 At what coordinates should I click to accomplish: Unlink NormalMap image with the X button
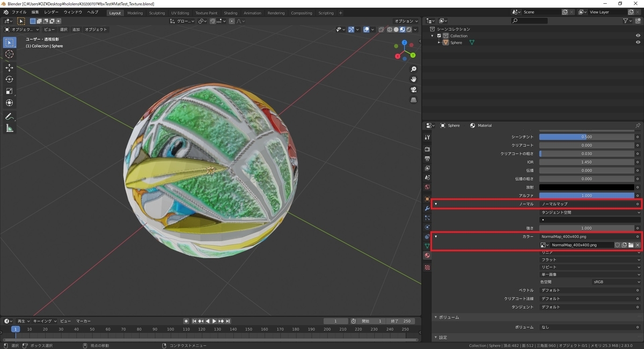[638, 245]
